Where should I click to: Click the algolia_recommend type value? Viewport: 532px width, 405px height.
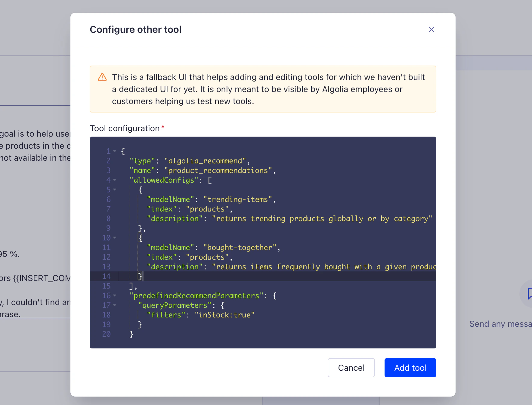pyautogui.click(x=205, y=161)
